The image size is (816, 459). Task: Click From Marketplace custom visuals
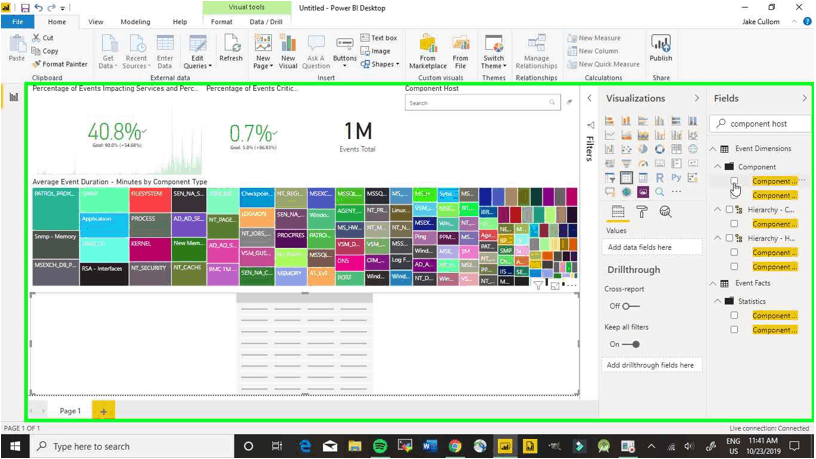(x=428, y=52)
